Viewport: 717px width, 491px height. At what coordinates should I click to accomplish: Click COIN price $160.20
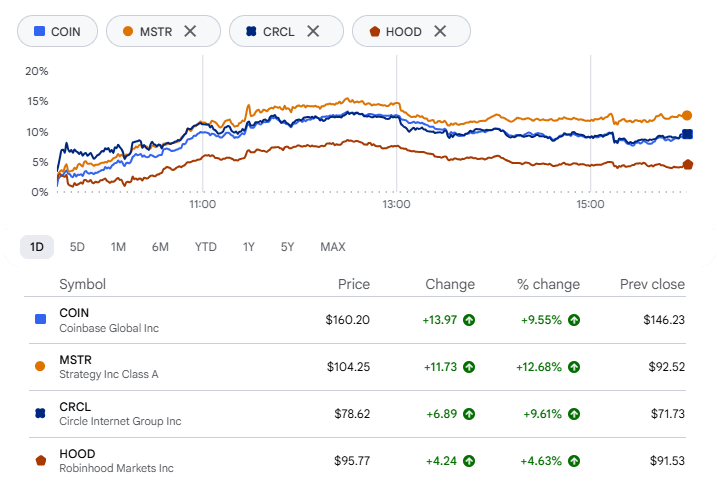(x=348, y=320)
